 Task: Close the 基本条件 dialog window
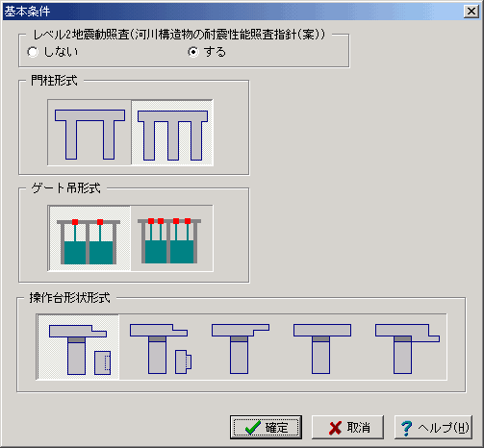point(471,12)
